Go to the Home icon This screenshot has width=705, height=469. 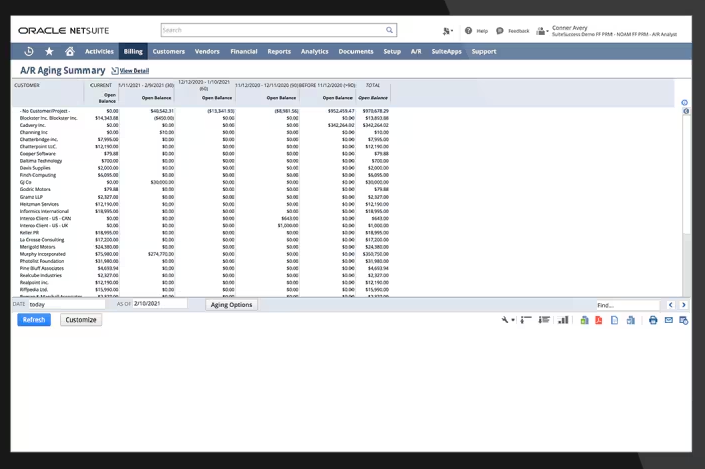[x=70, y=51]
